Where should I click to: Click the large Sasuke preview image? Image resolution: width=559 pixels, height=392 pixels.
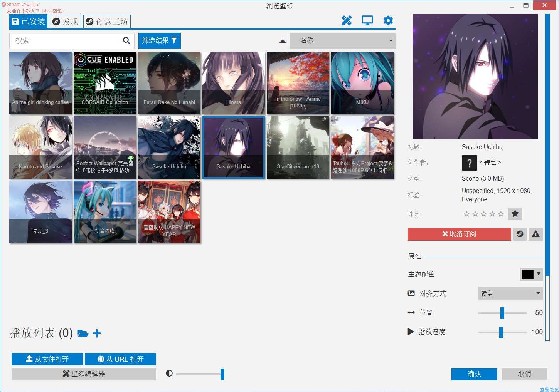click(x=475, y=76)
